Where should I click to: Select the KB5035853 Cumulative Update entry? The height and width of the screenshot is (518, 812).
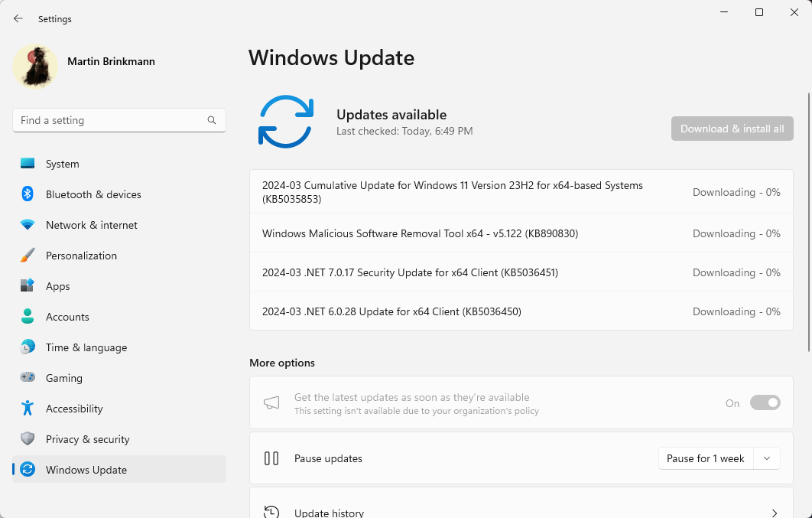pos(521,191)
